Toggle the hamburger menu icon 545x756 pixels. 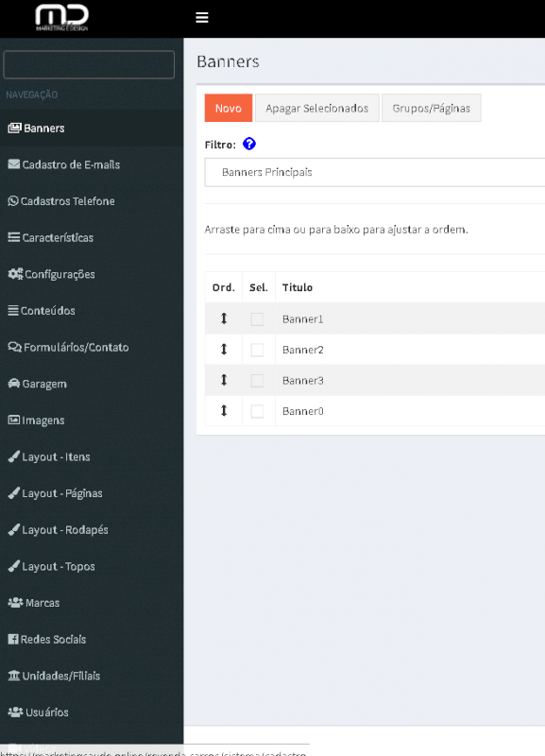pos(202,18)
